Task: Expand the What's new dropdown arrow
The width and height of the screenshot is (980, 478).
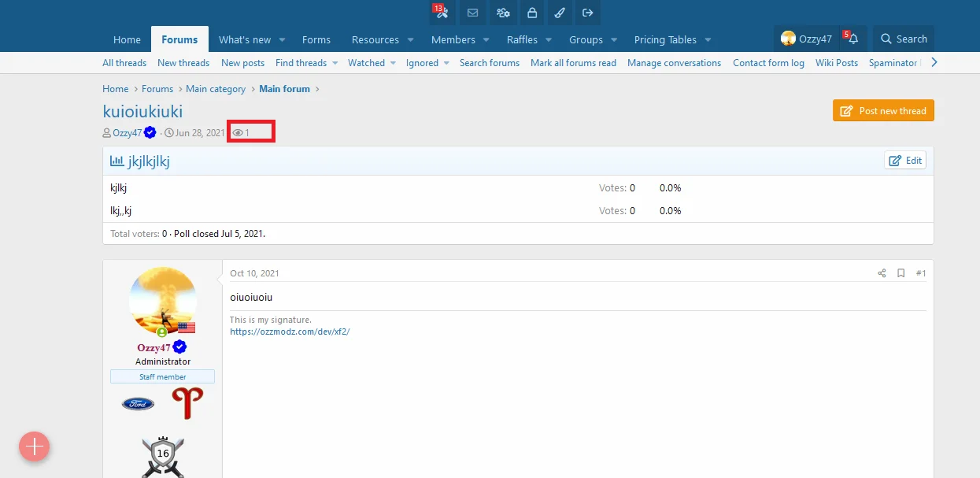Action: click(x=283, y=39)
